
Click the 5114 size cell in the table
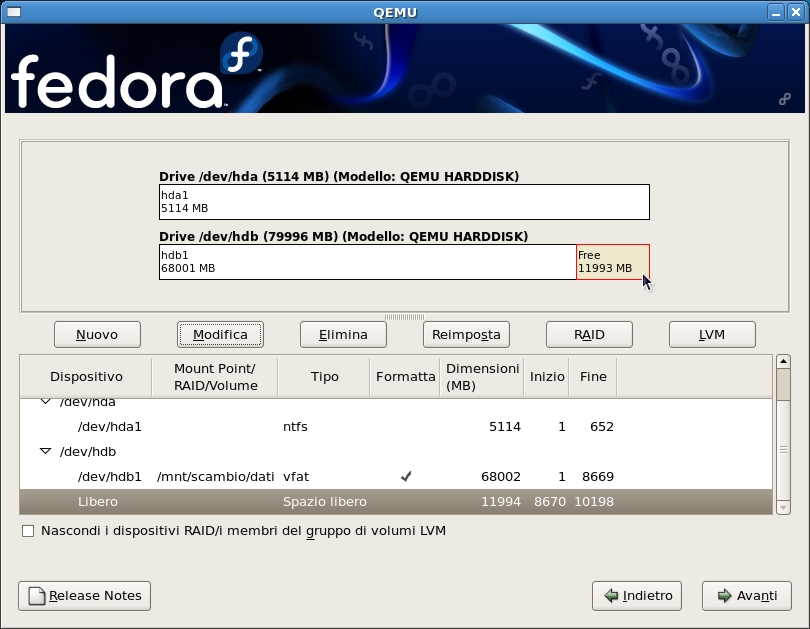505,427
